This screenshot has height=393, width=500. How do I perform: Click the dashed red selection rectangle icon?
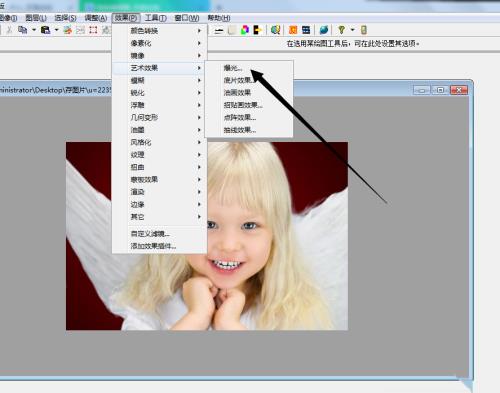pyautogui.click(x=93, y=30)
